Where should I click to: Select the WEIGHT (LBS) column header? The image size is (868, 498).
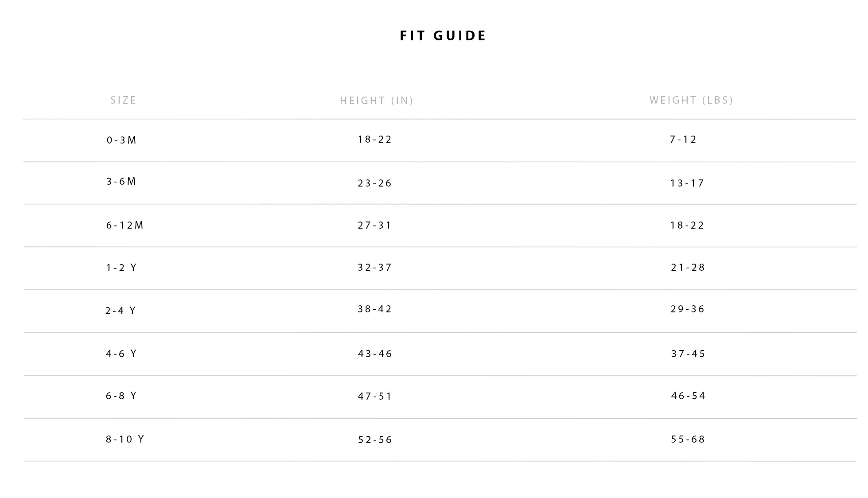coord(691,100)
